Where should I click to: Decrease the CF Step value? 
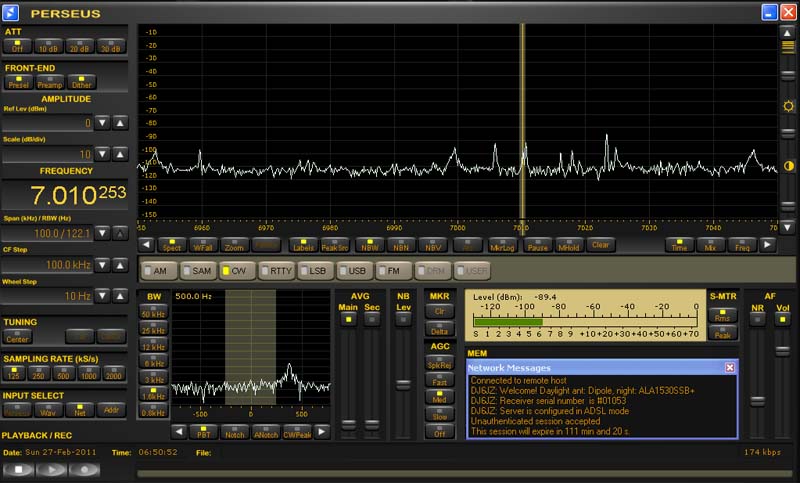pos(103,265)
